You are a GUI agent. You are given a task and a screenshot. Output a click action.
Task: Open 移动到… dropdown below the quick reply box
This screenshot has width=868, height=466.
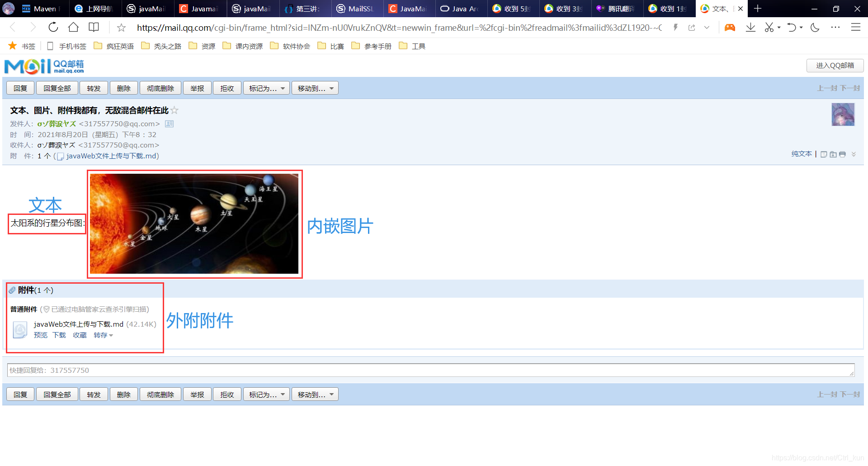[x=315, y=395]
